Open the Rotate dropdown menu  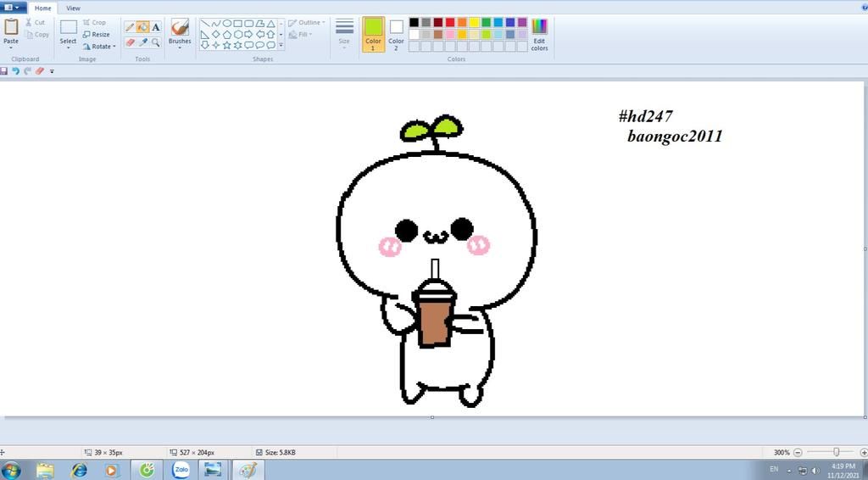[x=100, y=47]
